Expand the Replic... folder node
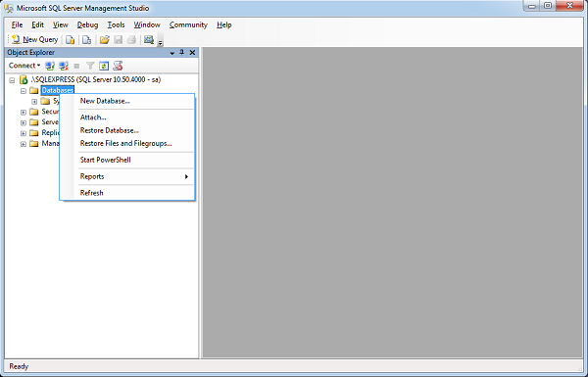This screenshot has width=588, height=377. click(24, 133)
